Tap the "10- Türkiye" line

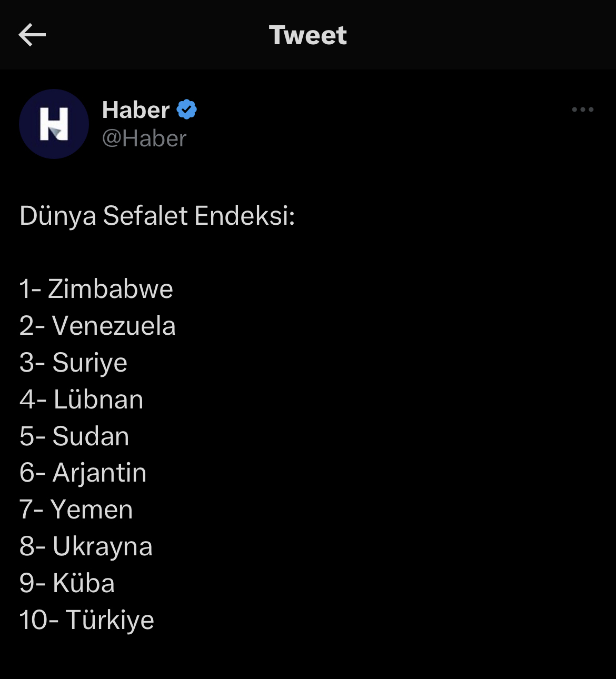(87, 620)
